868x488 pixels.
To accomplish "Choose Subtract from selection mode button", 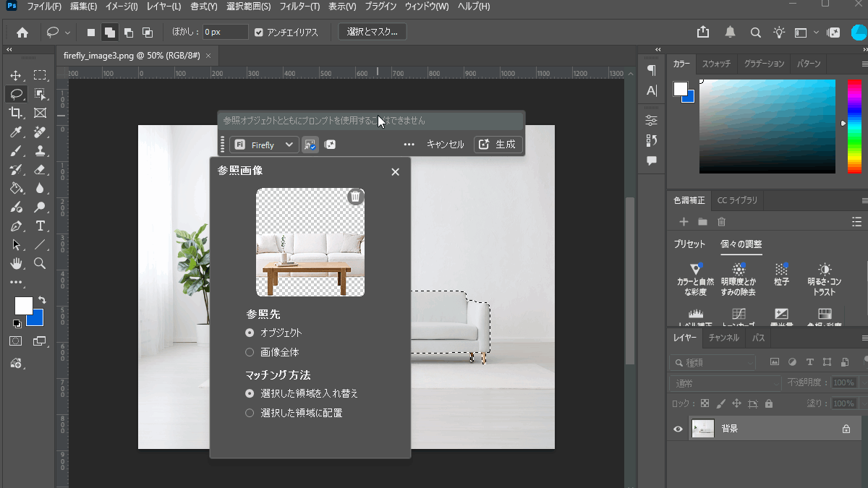I will pyautogui.click(x=129, y=33).
